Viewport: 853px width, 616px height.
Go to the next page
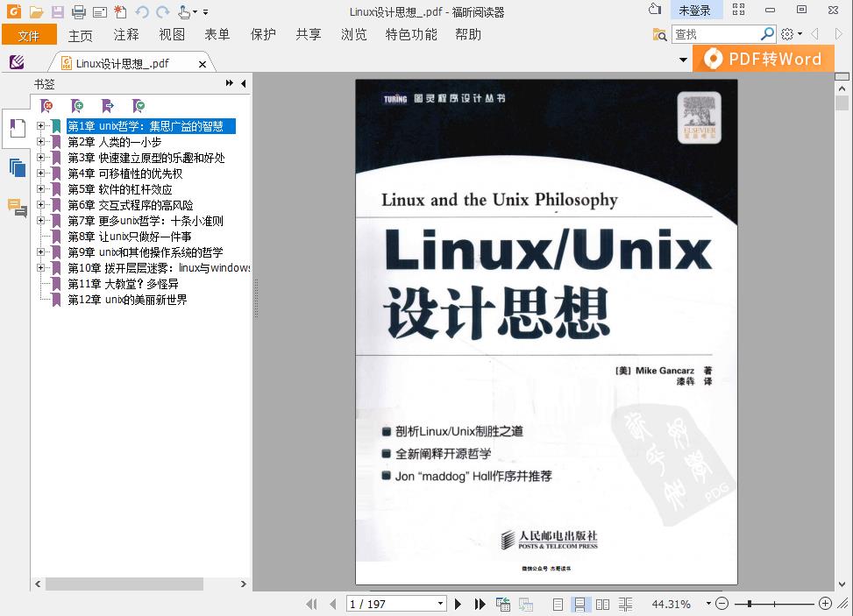[x=458, y=604]
